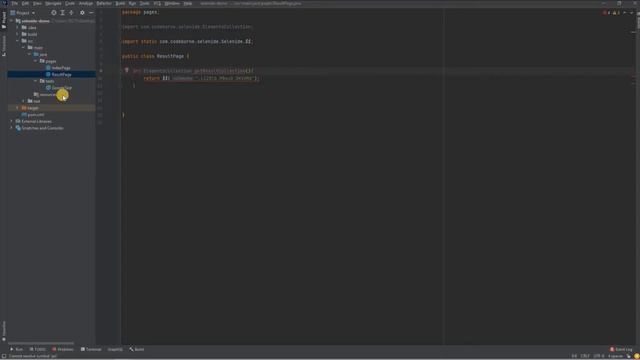Click the 4 spaces indent status entry
This screenshot has height=360, width=640.
coord(615,356)
